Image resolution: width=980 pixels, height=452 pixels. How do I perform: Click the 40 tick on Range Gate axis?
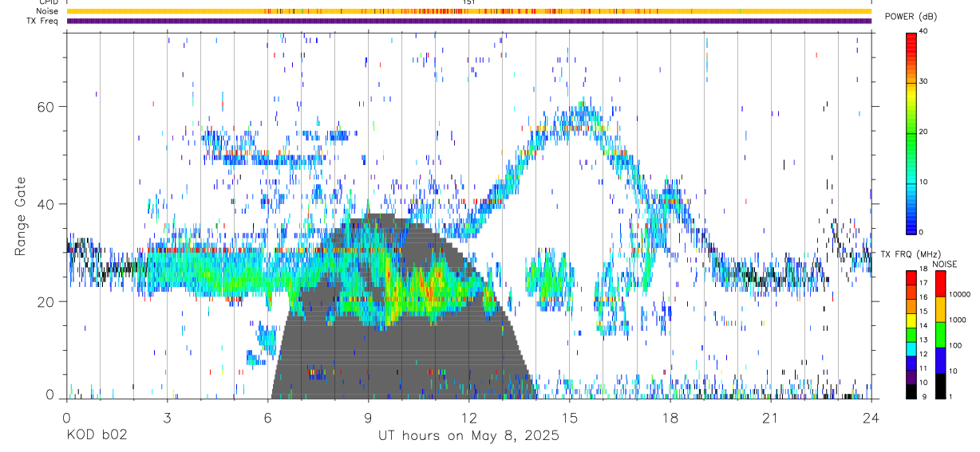tap(44, 204)
